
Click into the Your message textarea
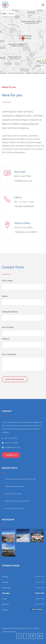pyautogui.click(x=23, y=364)
